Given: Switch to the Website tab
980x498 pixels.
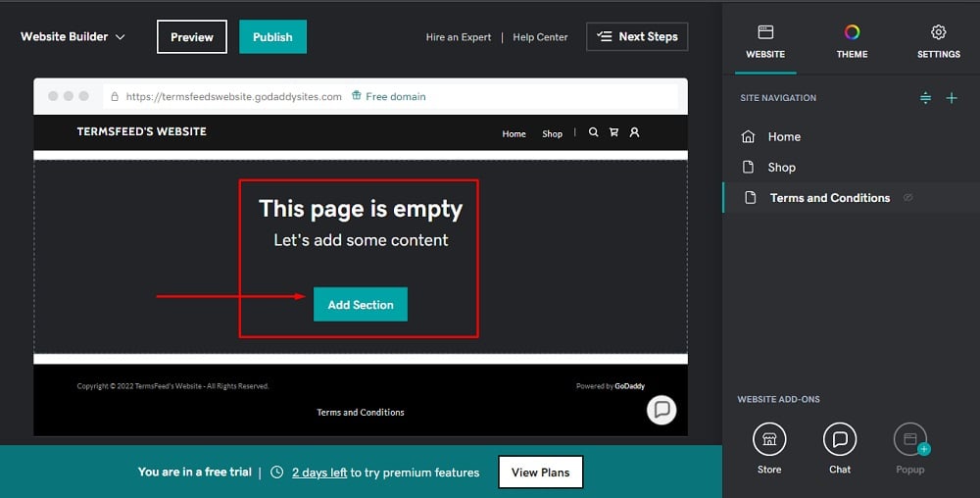Looking at the screenshot, I should tap(765, 42).
